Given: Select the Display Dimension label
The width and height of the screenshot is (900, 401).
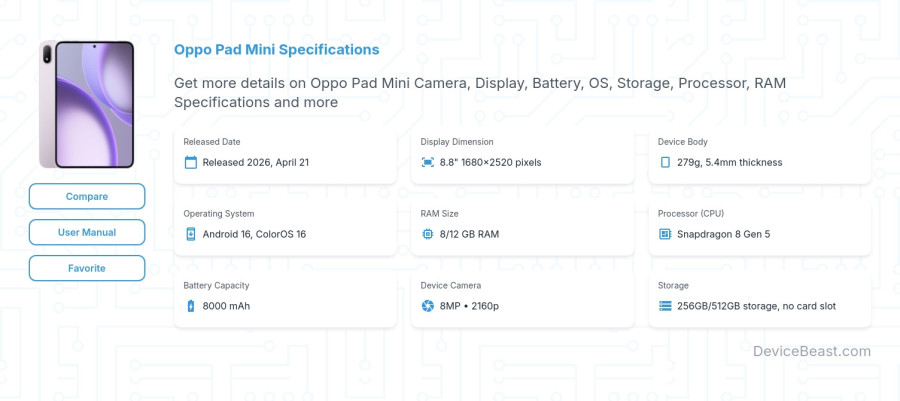Looking at the screenshot, I should (x=457, y=142).
